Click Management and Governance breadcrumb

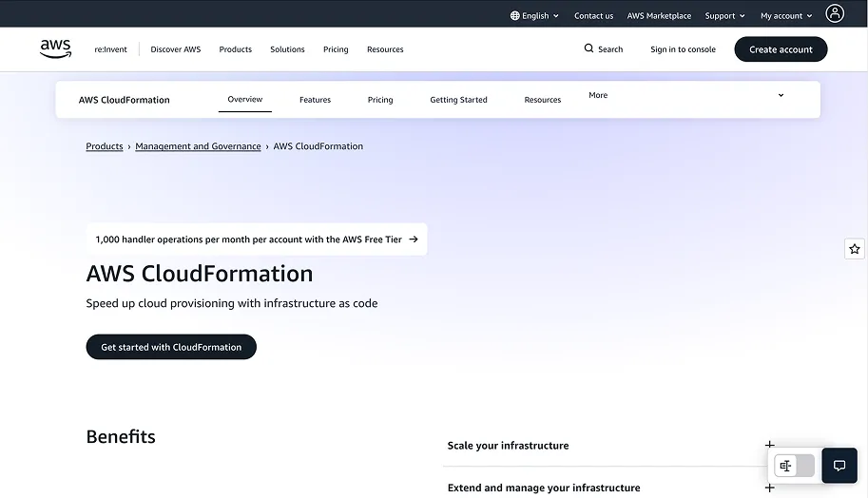pyautogui.click(x=198, y=146)
